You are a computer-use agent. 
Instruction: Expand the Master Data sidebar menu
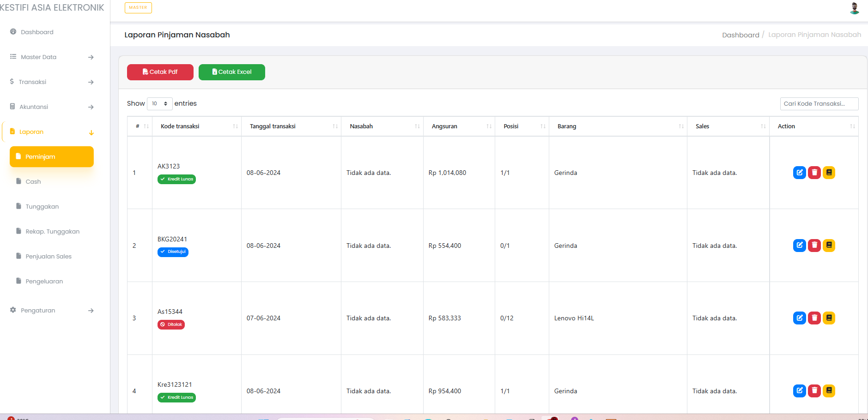(52, 57)
